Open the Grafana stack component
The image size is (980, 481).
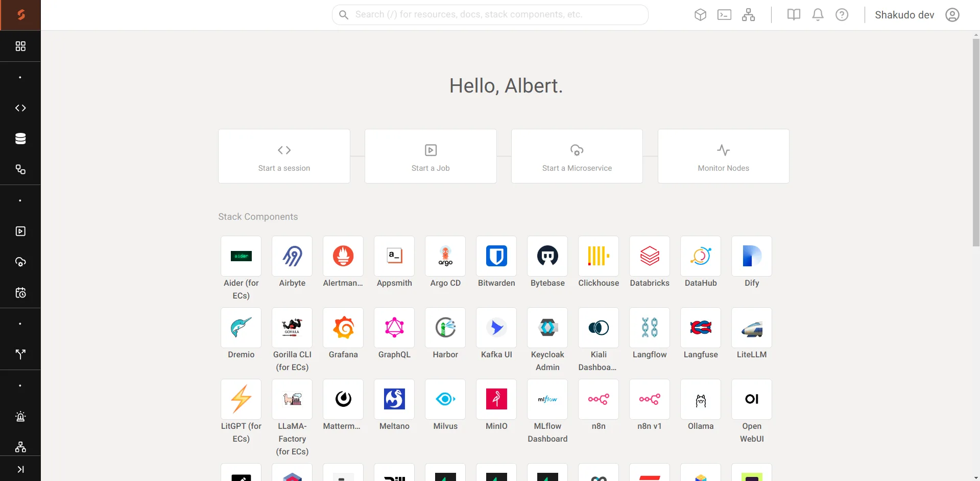pos(343,328)
